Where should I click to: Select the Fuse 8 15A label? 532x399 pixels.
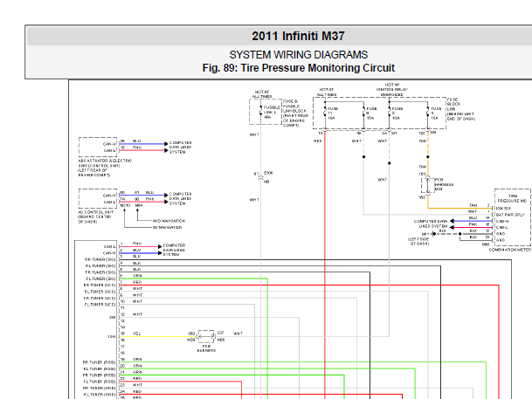click(371, 114)
